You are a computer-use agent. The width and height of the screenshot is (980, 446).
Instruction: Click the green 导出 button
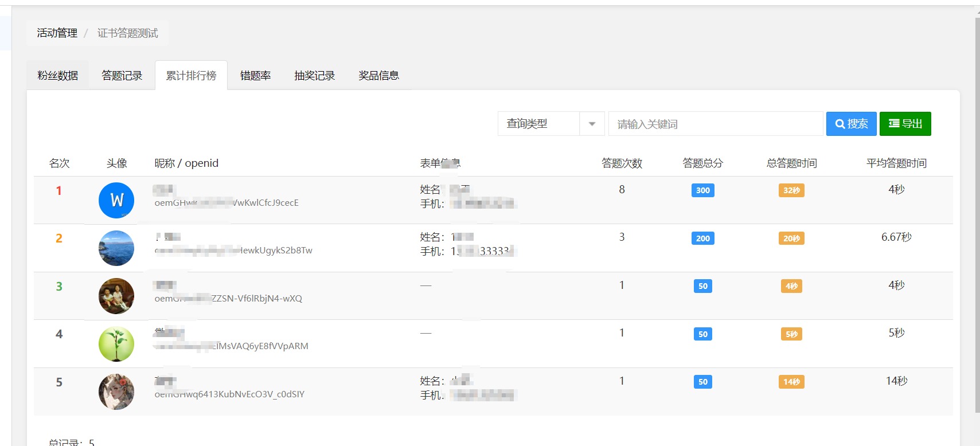[x=905, y=124]
